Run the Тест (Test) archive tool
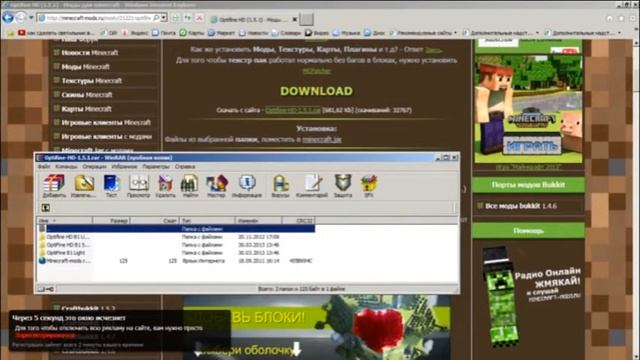Image resolution: width=640 pixels, height=360 pixels. point(111,186)
